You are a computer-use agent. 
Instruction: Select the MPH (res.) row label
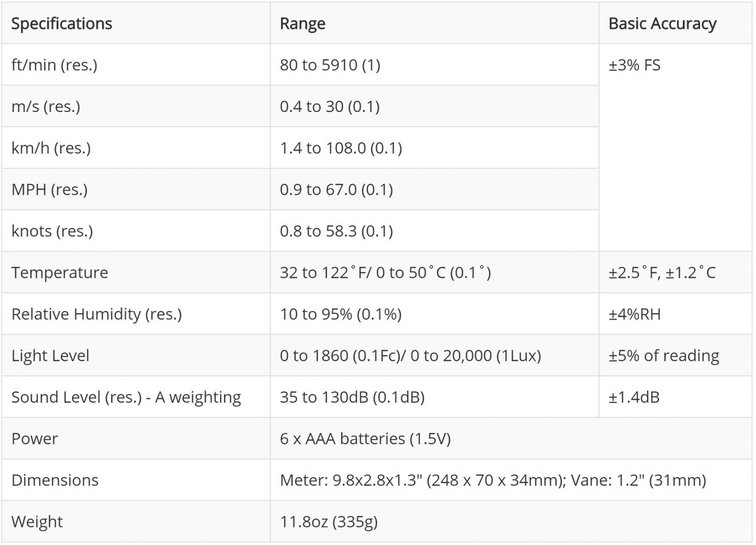point(50,190)
